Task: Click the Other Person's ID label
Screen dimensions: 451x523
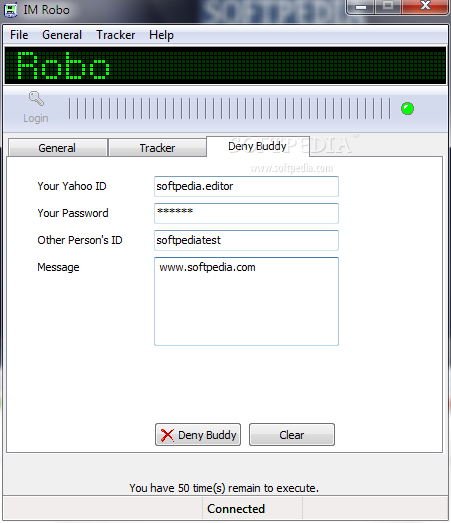Action: click(80, 240)
